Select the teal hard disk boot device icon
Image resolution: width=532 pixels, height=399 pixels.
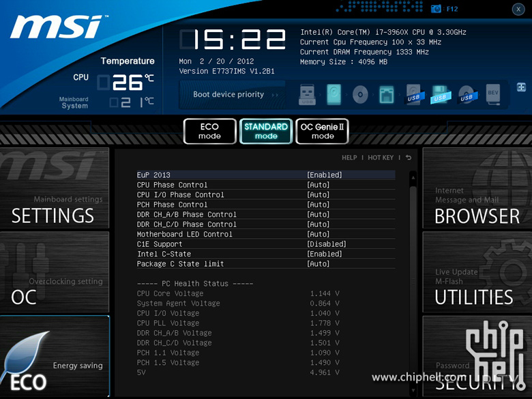tap(334, 95)
